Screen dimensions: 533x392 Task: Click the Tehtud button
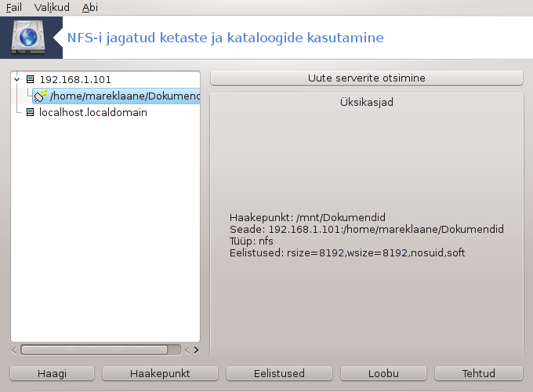(479, 373)
